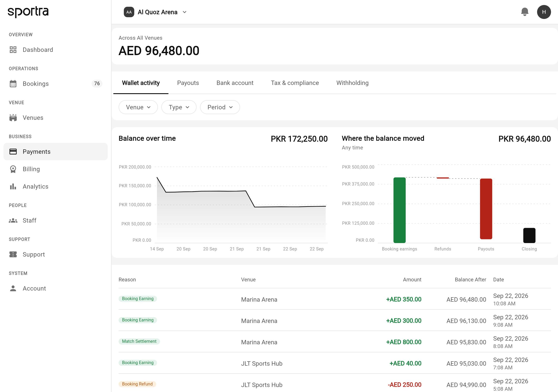Image resolution: width=558 pixels, height=392 pixels.
Task: Click the Bookings calendar icon
Action: click(x=13, y=84)
